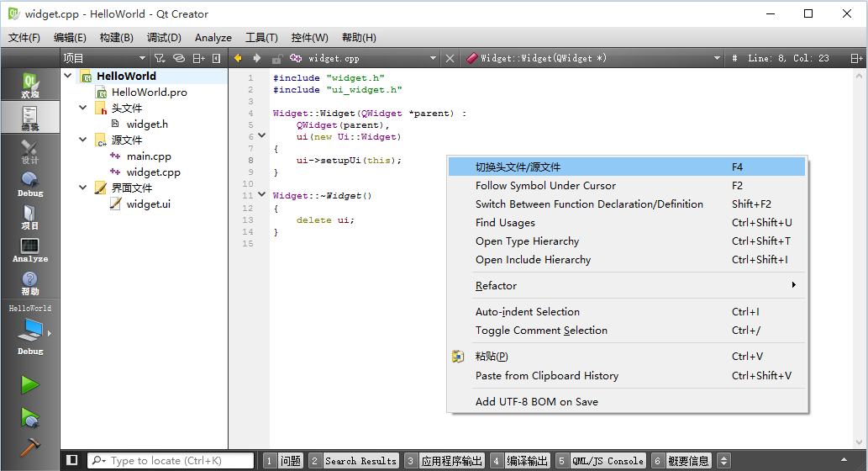
Task: Switch to Edit (编辑) mode
Action: (30, 118)
